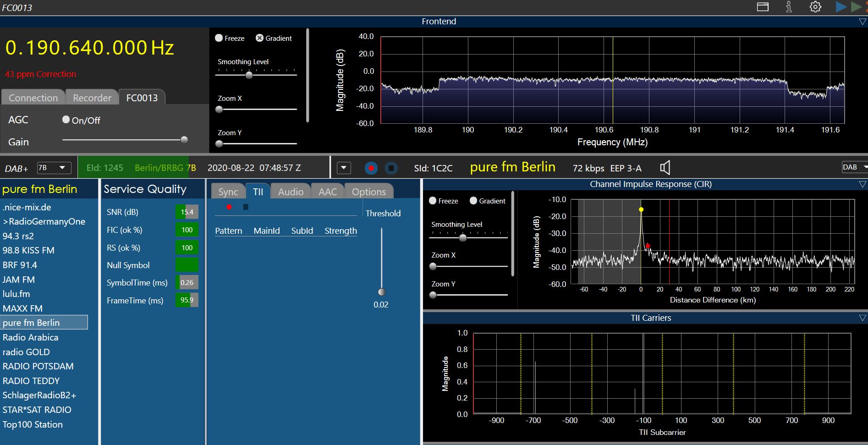Start audio recording with red record button
Image resolution: width=868 pixels, height=445 pixels.
371,168
